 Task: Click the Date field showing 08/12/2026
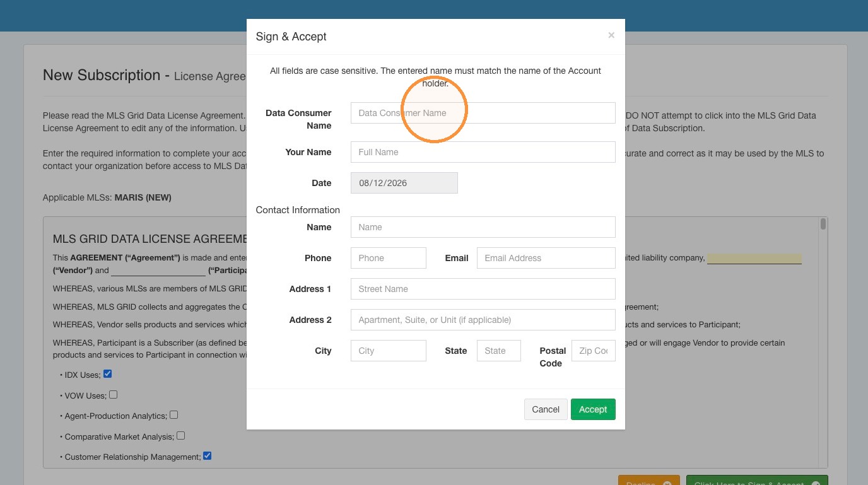pos(404,183)
